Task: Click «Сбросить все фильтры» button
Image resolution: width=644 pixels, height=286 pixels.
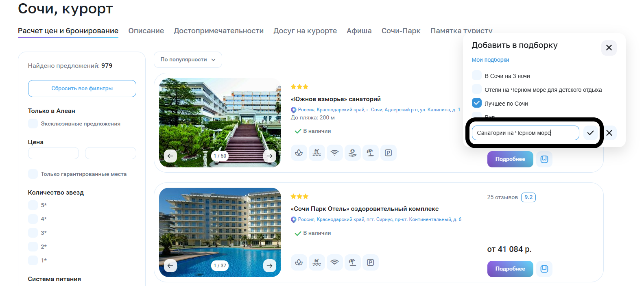Action: (x=82, y=89)
